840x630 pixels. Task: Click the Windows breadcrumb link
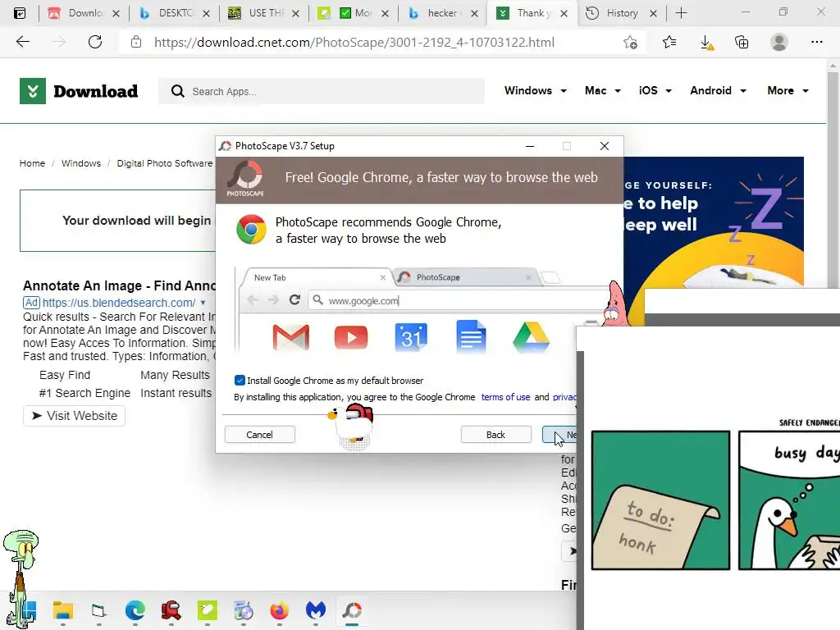pos(81,163)
